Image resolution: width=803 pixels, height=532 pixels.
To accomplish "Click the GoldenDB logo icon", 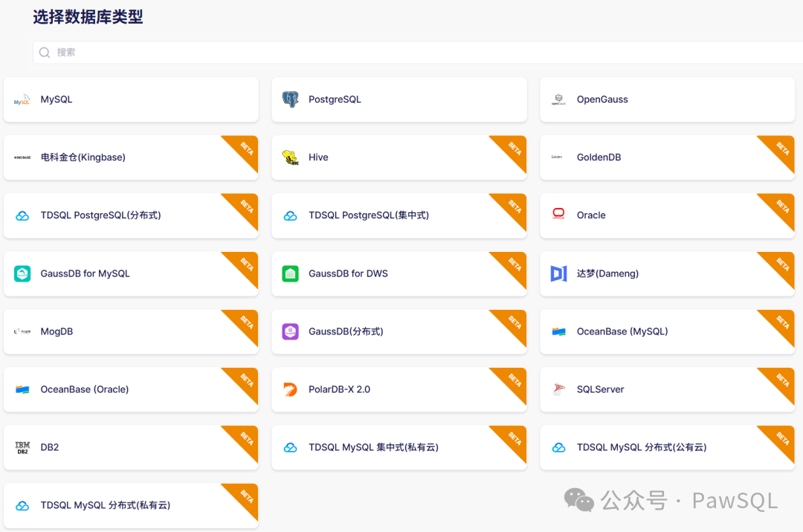I will click(557, 157).
